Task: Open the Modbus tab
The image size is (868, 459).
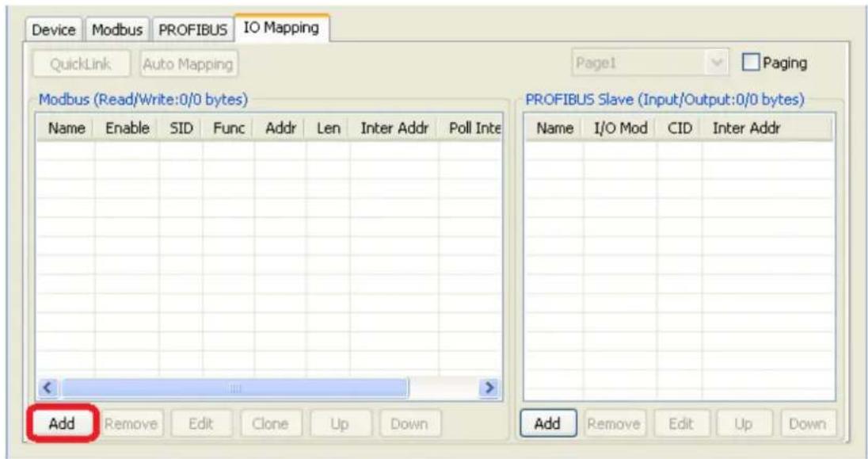Action: (x=116, y=29)
